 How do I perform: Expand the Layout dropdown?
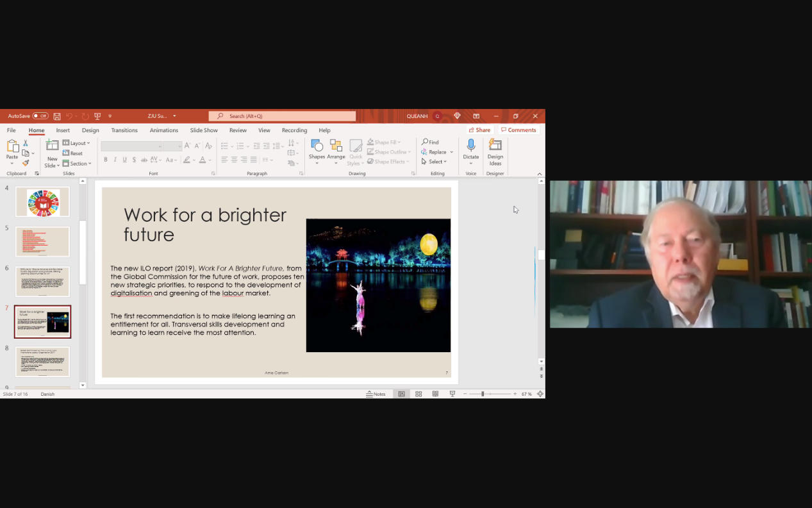tap(77, 143)
